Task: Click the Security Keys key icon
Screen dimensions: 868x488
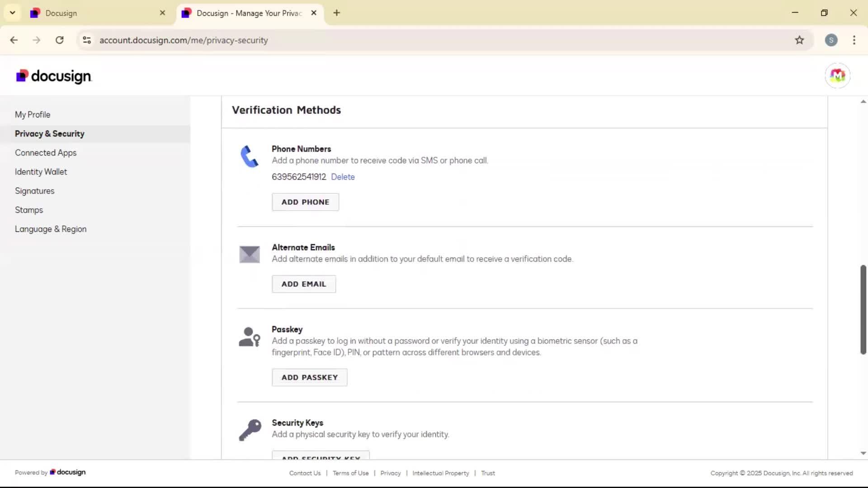Action: pos(250,430)
